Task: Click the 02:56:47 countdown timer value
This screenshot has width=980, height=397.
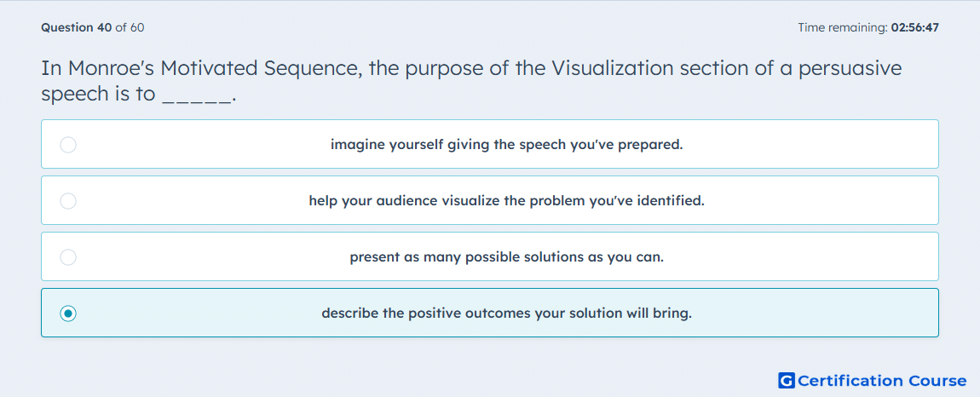Action: coord(915,27)
